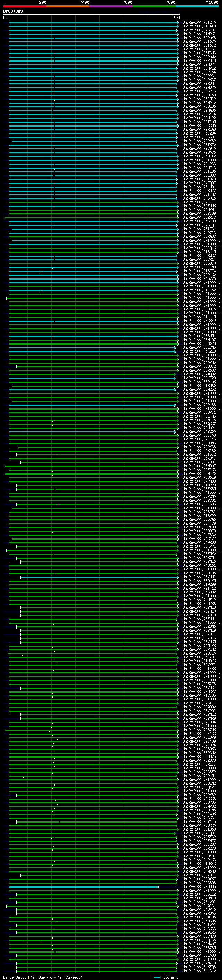Select the UniRef100_B3L7M5 label
The height and width of the screenshot is (980, 222).
click(x=199, y=347)
